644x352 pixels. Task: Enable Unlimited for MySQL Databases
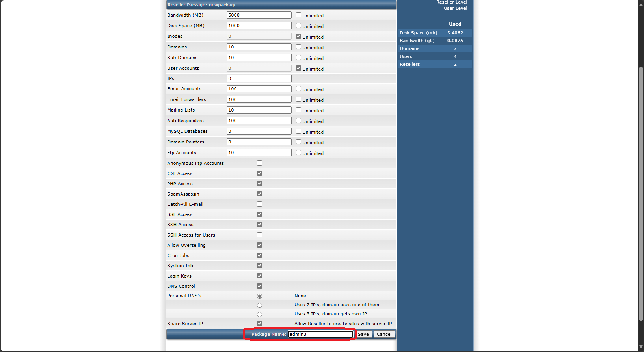click(x=298, y=131)
